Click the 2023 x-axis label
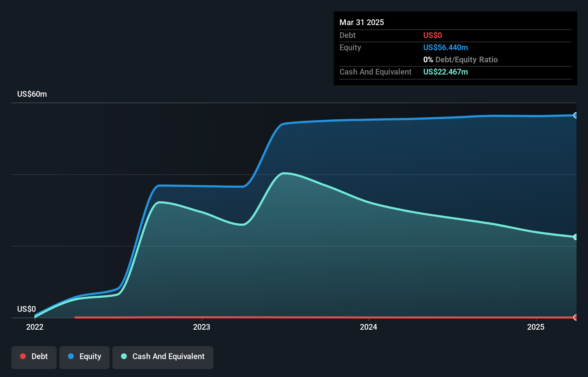 [202, 327]
